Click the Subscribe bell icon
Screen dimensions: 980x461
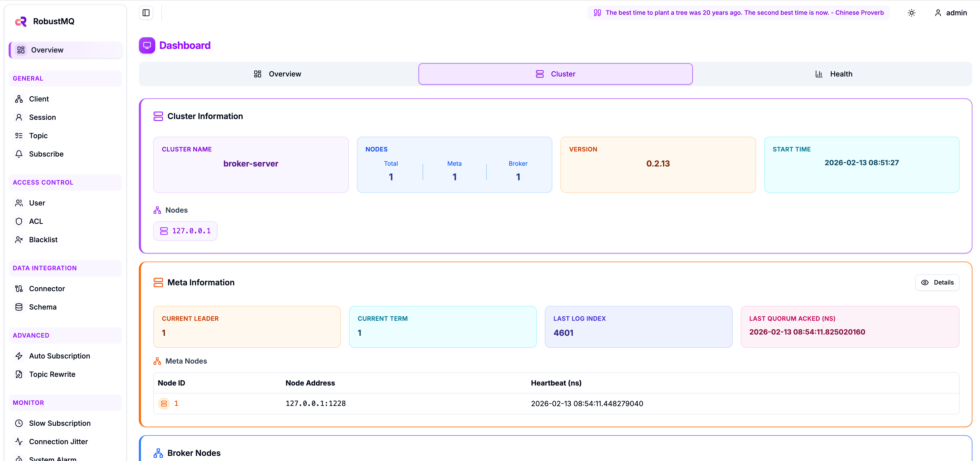pyautogui.click(x=19, y=154)
